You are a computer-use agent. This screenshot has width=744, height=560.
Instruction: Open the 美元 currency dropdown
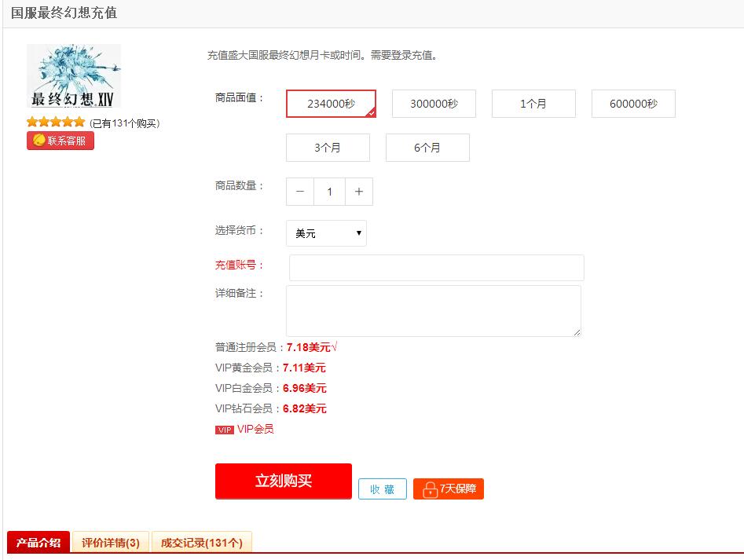tap(326, 233)
